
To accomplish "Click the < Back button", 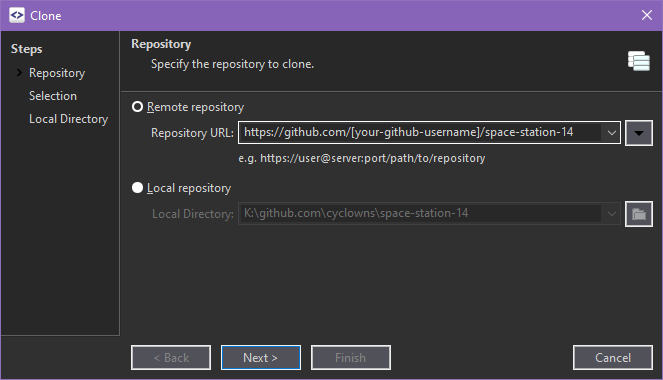I will (x=171, y=358).
